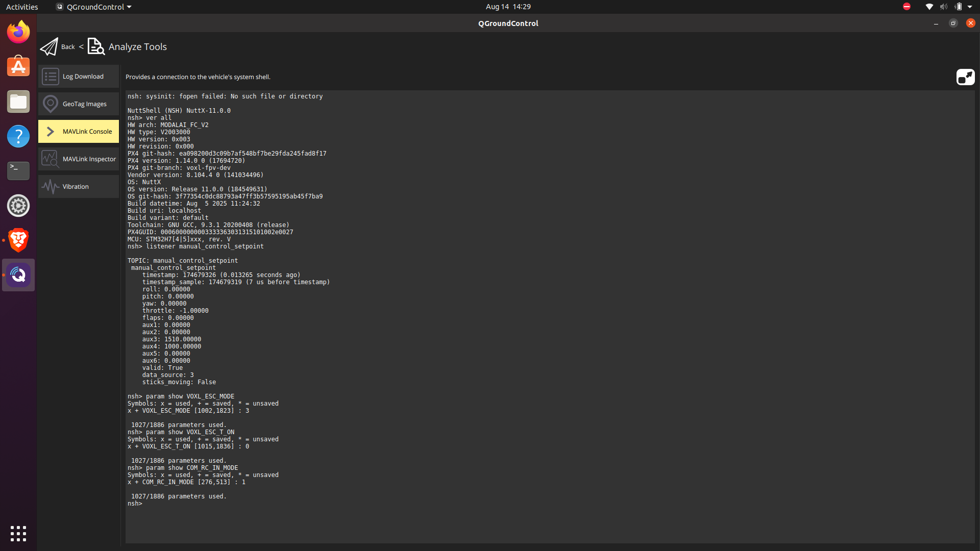The width and height of the screenshot is (980, 551).
Task: Open the Aug 14 14:29 clock calendar
Action: point(508,7)
